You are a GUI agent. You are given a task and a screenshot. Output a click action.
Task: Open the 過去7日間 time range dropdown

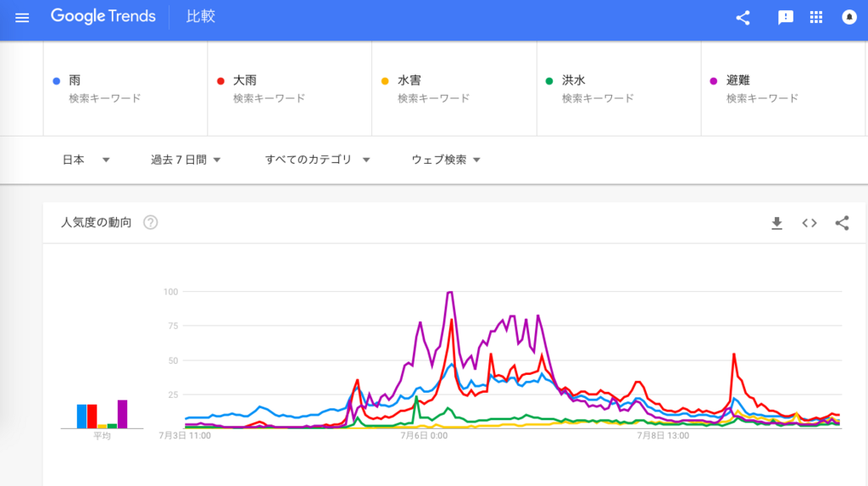click(x=186, y=159)
